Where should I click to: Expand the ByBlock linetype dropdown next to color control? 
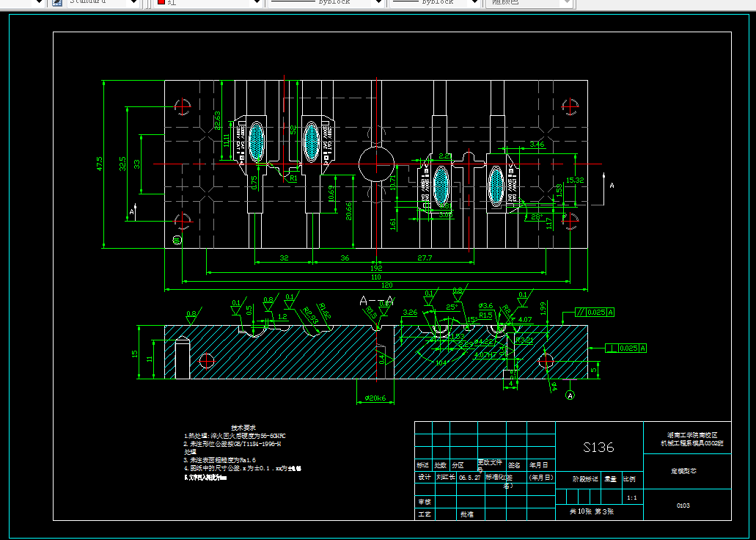coord(379,3)
